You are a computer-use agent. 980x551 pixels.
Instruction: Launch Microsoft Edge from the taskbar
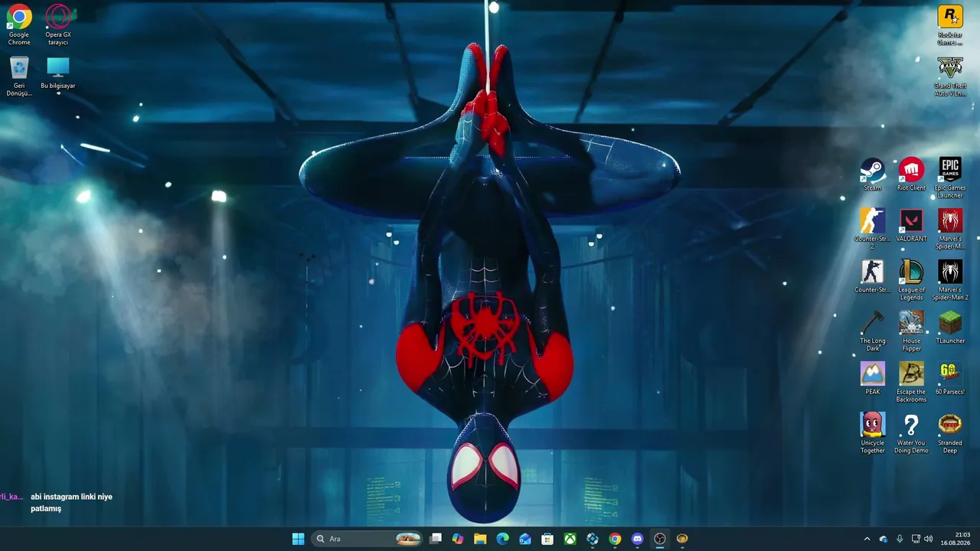[x=502, y=539]
